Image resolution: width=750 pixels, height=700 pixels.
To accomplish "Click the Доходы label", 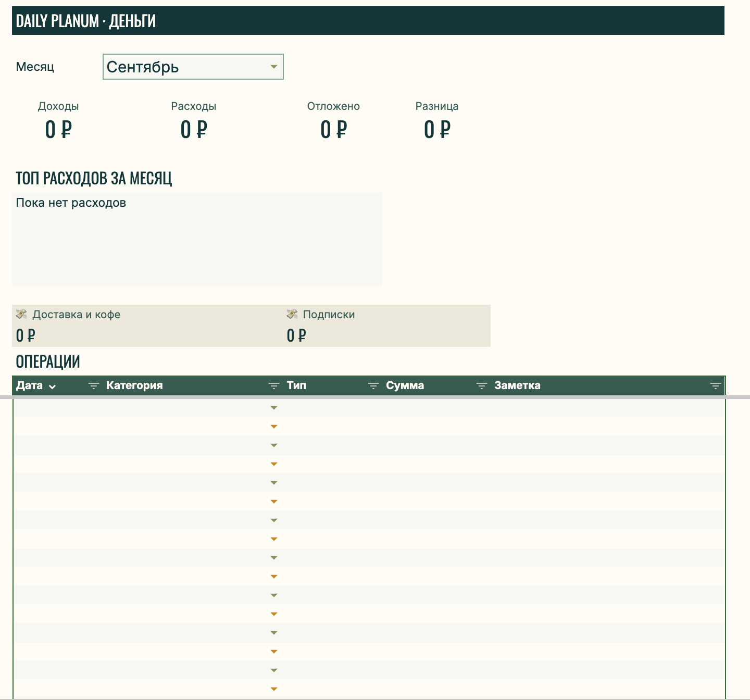I will tap(58, 106).
